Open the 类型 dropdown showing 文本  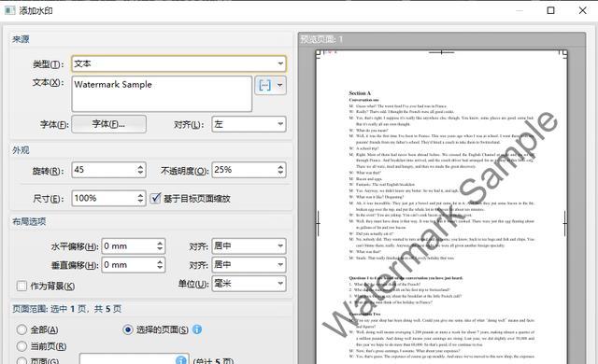click(178, 63)
